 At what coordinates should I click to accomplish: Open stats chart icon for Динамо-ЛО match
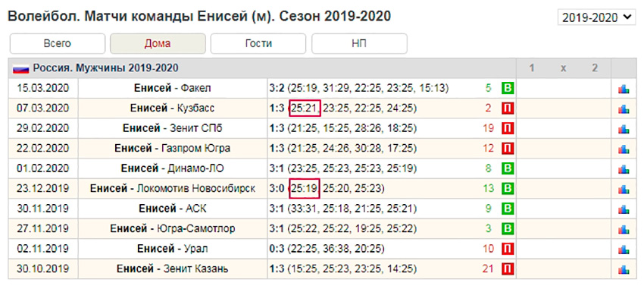[624, 169]
